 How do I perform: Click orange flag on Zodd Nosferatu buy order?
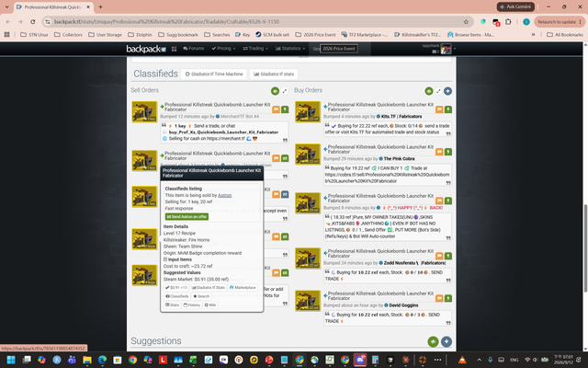439,256
